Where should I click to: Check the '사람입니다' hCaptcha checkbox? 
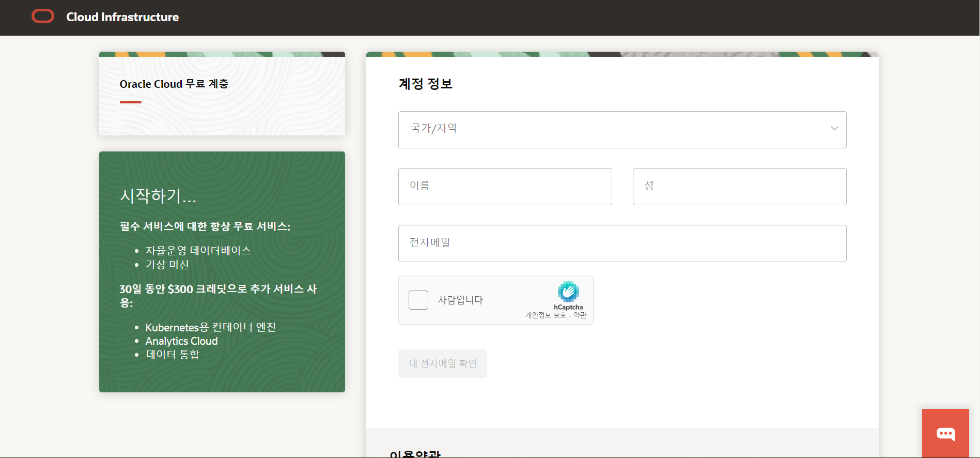click(x=418, y=300)
